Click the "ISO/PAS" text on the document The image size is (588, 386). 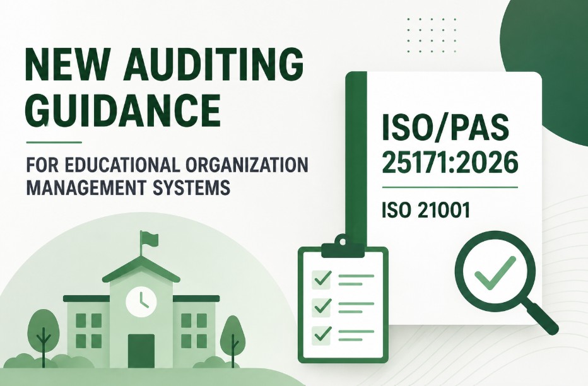tap(445, 127)
